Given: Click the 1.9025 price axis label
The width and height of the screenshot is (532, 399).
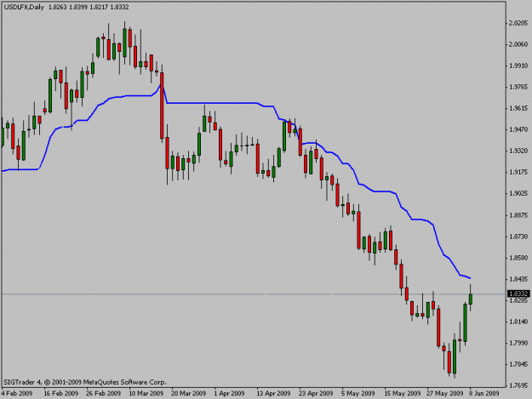Looking at the screenshot, I should coord(518,194).
